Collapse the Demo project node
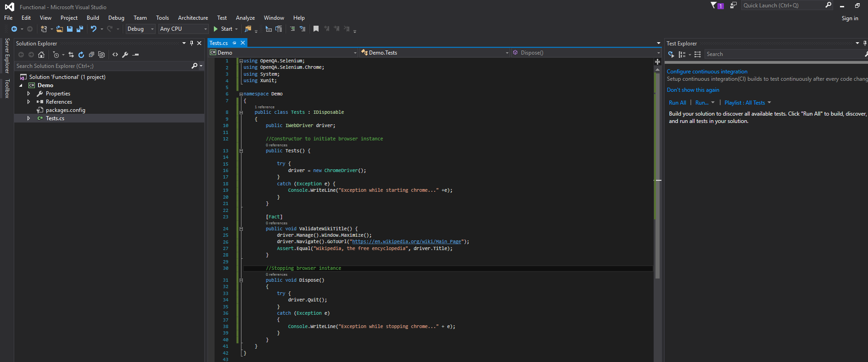 (x=21, y=85)
